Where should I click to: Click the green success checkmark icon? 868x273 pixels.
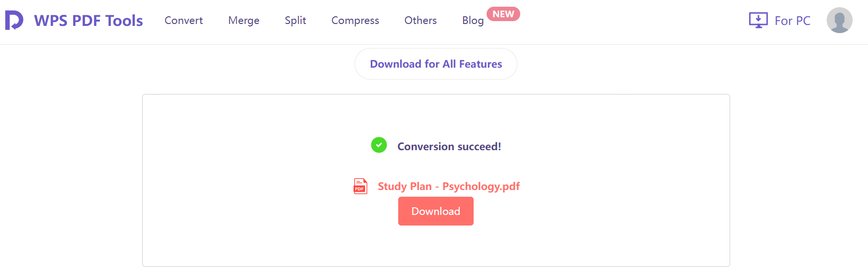coord(379,145)
